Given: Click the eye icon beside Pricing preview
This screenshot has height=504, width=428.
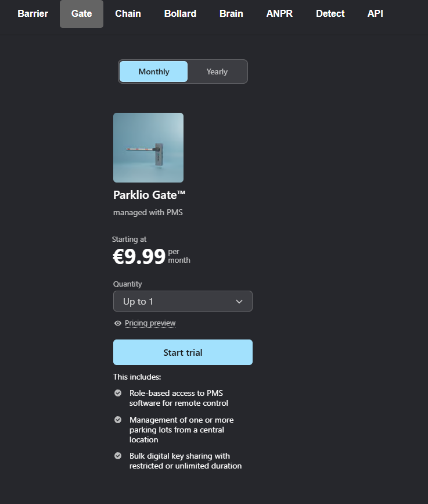Looking at the screenshot, I should (x=118, y=323).
